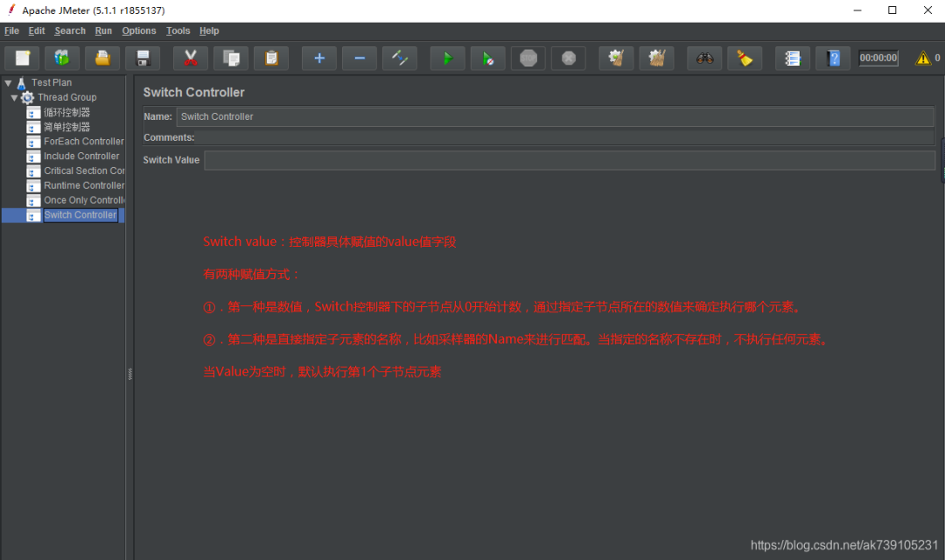Select Include Controller in the tree
This screenshot has width=945, height=560.
(81, 156)
